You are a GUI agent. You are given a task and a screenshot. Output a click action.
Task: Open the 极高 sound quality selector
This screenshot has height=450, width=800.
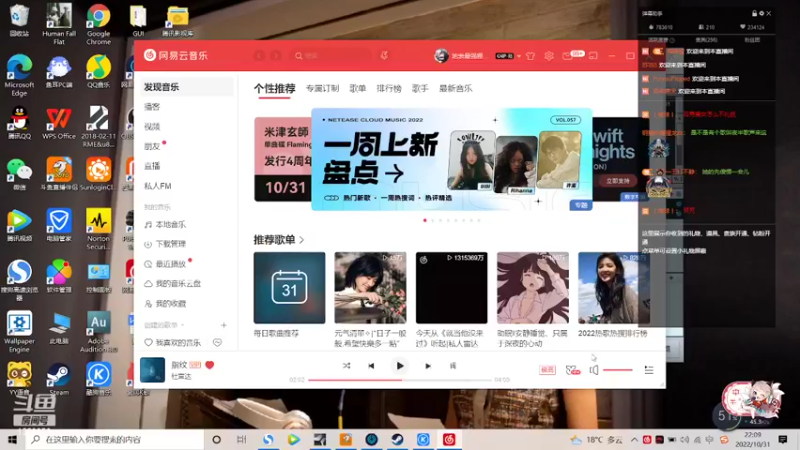pos(547,370)
